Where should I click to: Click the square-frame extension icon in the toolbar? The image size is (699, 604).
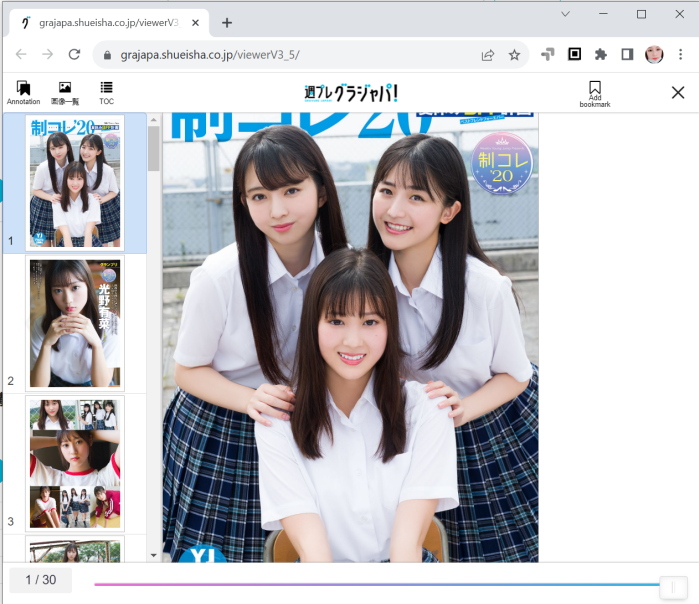574,54
